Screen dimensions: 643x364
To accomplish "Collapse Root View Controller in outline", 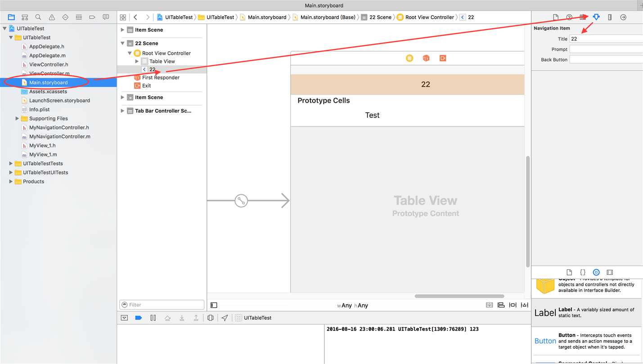I will point(130,53).
